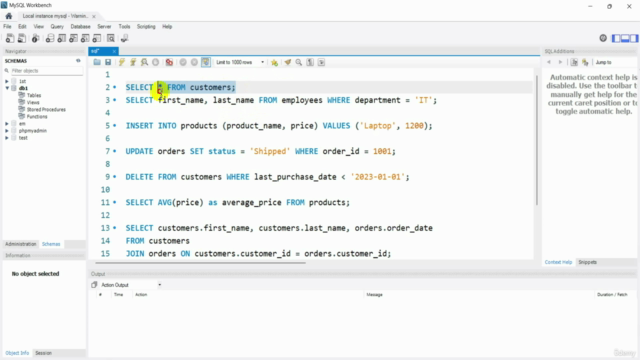
Task: Toggle the bottom output panel
Action: click(625, 38)
